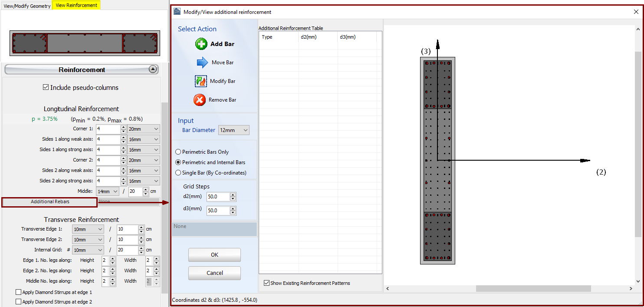Viewport: 644px width, 307px height.
Task: Click the green Add Bar icon
Action: pos(201,44)
